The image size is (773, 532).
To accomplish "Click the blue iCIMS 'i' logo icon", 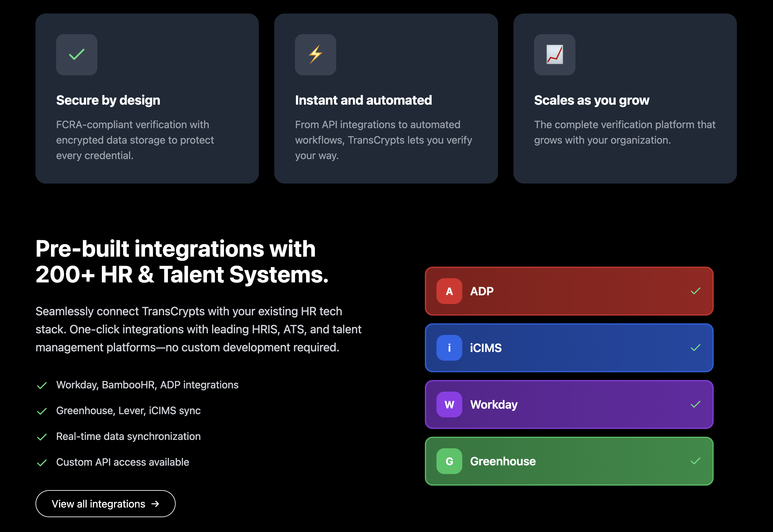I will point(449,348).
